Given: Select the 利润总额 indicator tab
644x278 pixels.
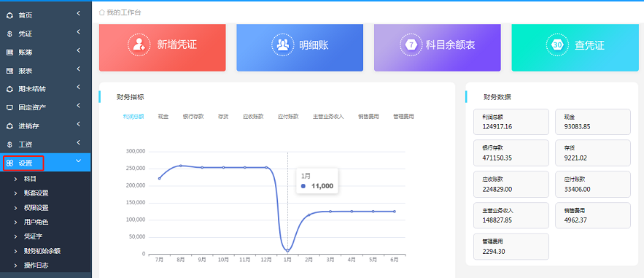Looking at the screenshot, I should click(x=133, y=117).
